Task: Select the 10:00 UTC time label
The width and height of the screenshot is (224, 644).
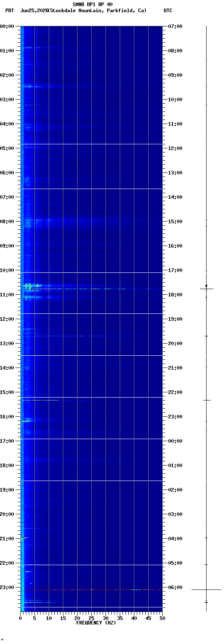Action: (x=175, y=100)
